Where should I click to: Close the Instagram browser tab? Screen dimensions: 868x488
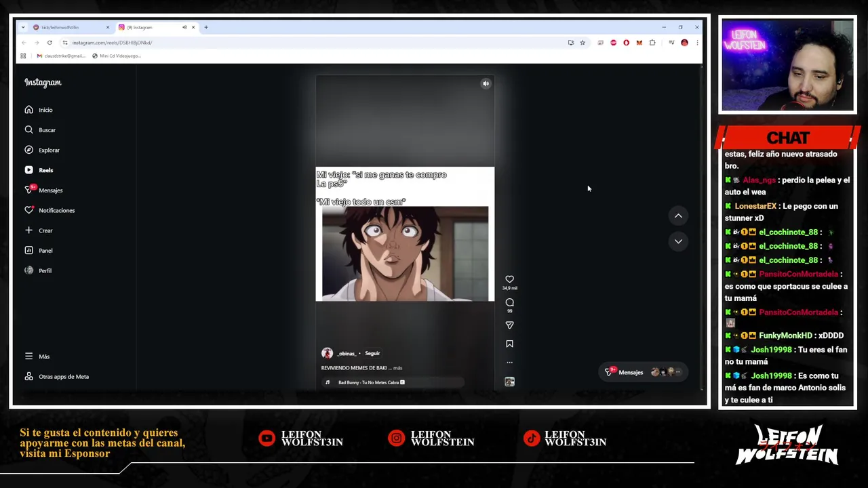click(193, 27)
